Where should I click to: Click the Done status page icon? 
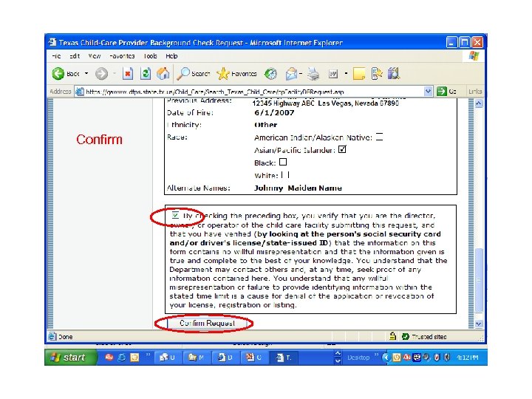tap(52, 336)
